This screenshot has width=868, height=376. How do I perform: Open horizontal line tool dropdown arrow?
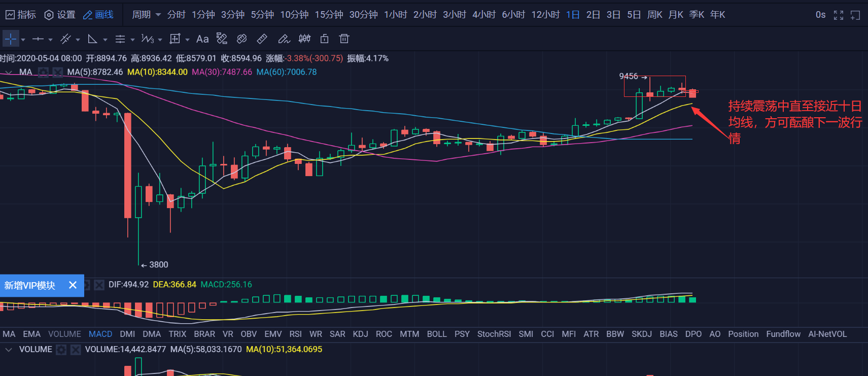(50, 39)
